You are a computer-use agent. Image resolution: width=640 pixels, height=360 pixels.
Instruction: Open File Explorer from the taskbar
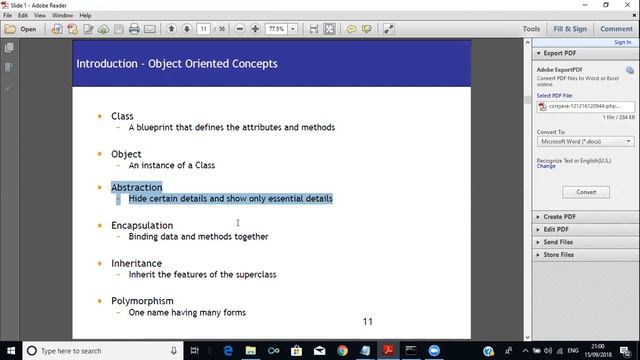[x=251, y=351]
